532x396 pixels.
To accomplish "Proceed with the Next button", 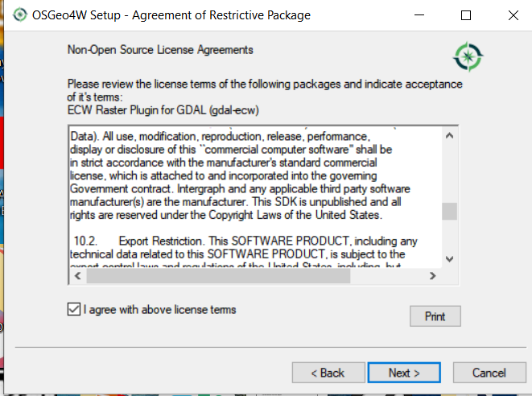I will (x=404, y=373).
